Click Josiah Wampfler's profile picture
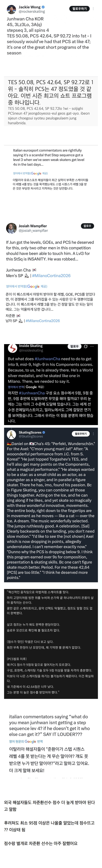Image resolution: width=102 pixels, height=868 pixels. tap(11, 228)
